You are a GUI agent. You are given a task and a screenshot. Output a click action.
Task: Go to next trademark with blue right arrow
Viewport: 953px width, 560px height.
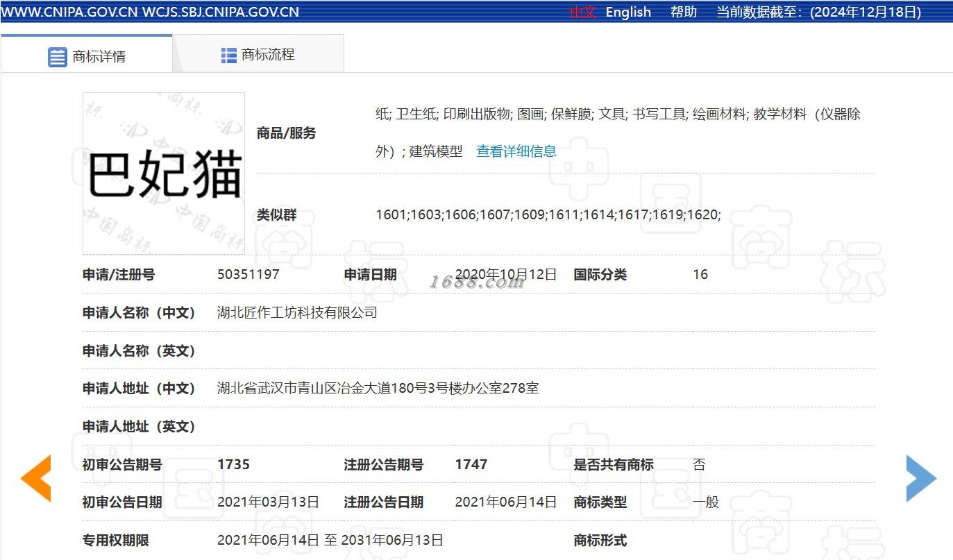point(922,478)
